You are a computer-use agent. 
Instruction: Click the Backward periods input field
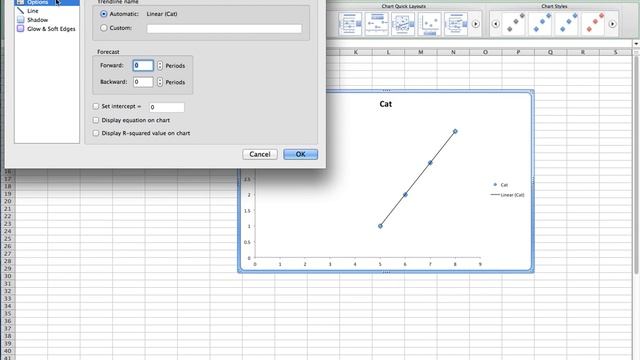click(143, 82)
